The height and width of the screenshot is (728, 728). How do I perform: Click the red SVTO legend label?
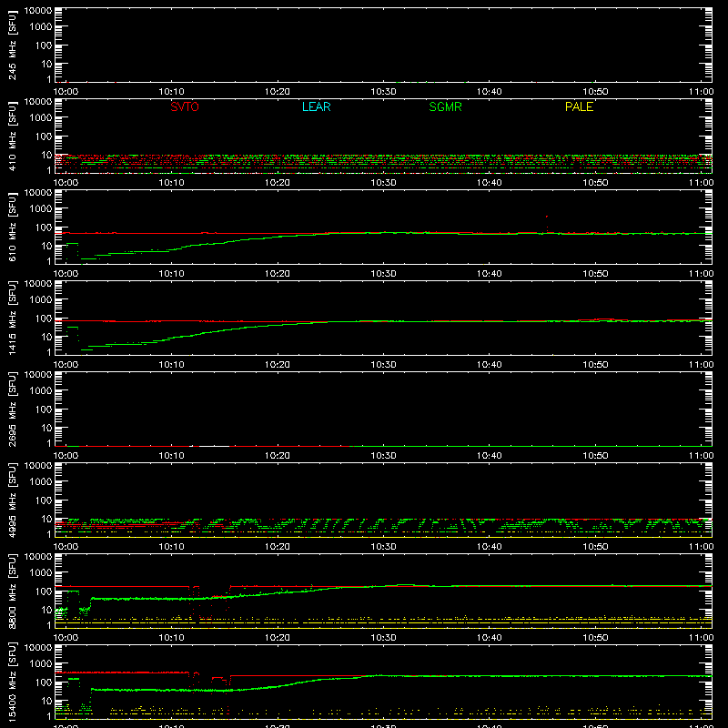pyautogui.click(x=185, y=106)
